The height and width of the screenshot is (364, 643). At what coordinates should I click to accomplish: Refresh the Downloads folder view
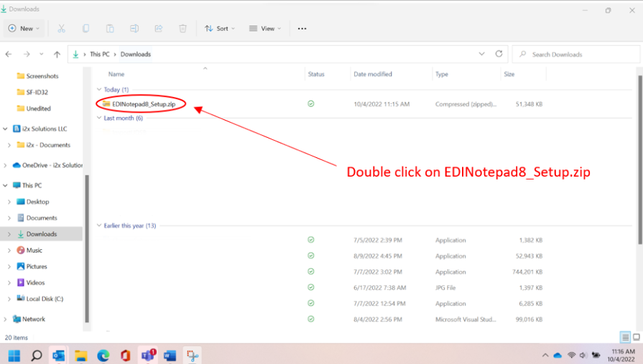point(499,54)
